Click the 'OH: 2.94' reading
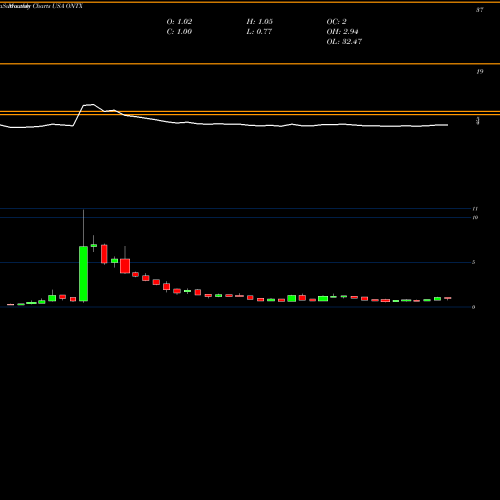 click(x=342, y=32)
